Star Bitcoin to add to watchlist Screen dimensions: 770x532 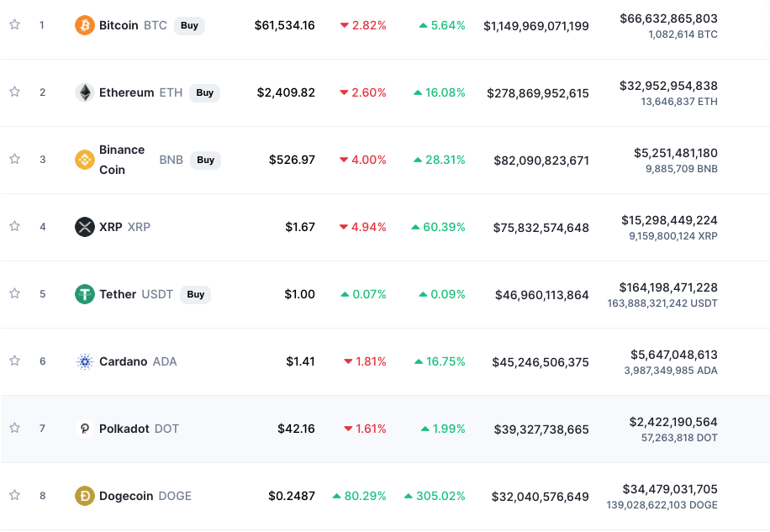(15, 24)
